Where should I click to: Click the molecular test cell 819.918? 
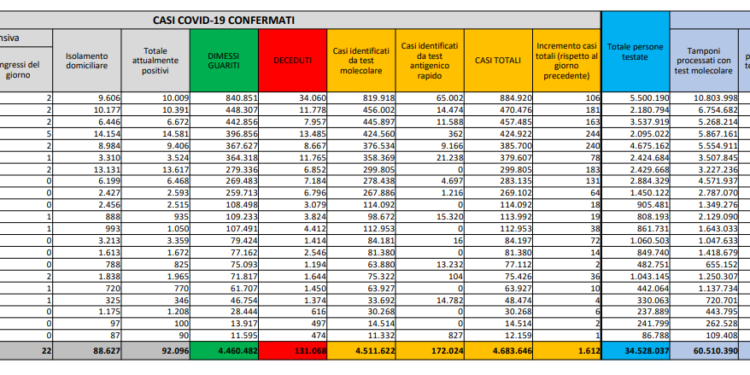[361, 98]
